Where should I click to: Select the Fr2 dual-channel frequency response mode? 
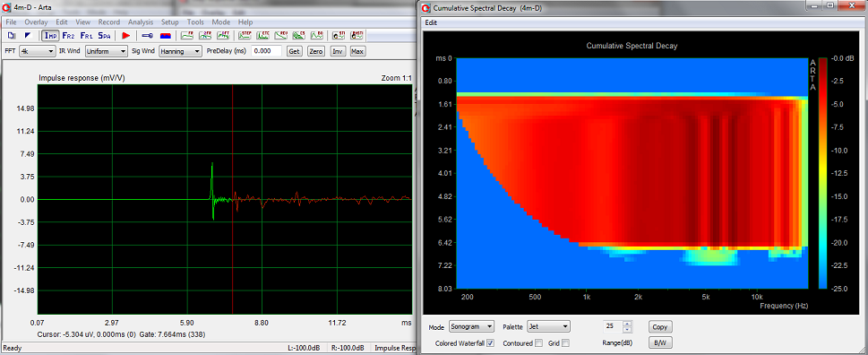[68, 36]
